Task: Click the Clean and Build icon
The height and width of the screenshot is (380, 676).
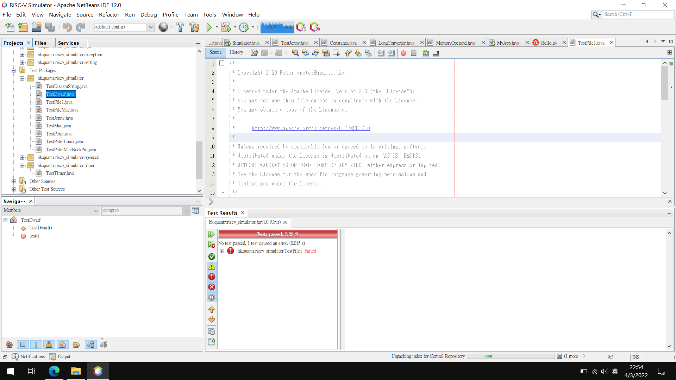Action: [194, 27]
